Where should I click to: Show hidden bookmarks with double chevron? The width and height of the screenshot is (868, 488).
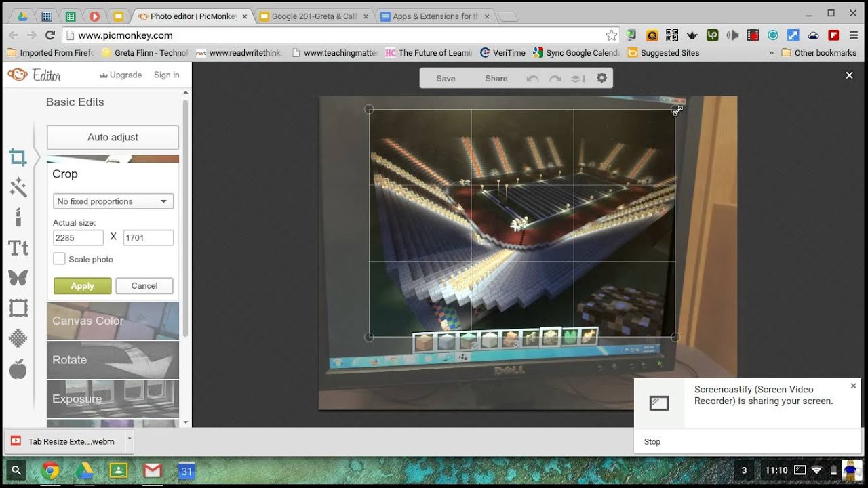click(x=771, y=52)
